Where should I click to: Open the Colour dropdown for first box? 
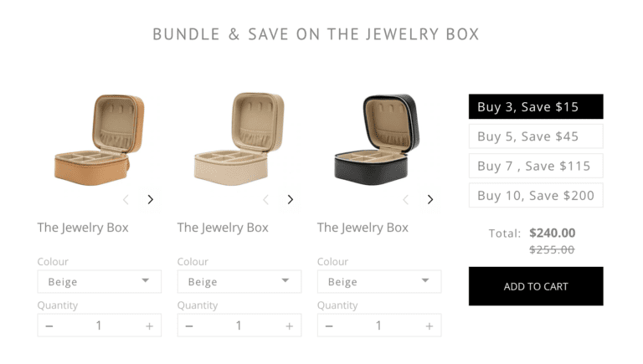click(x=99, y=281)
